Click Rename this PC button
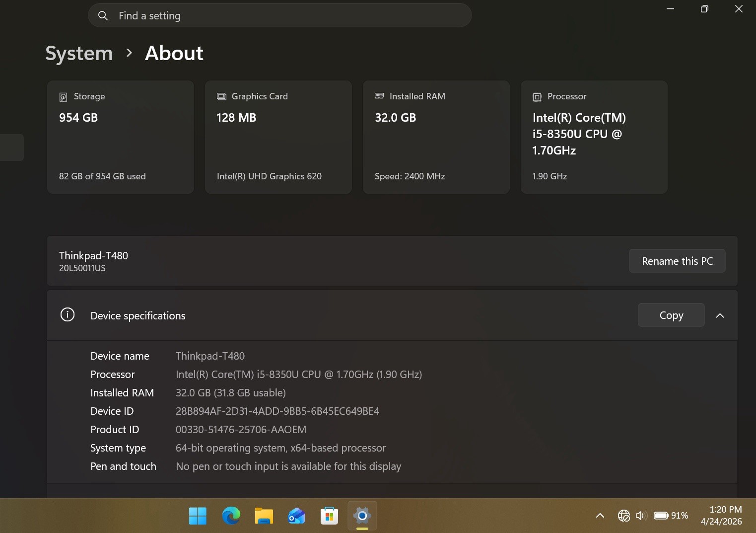The image size is (756, 533). coord(677,261)
